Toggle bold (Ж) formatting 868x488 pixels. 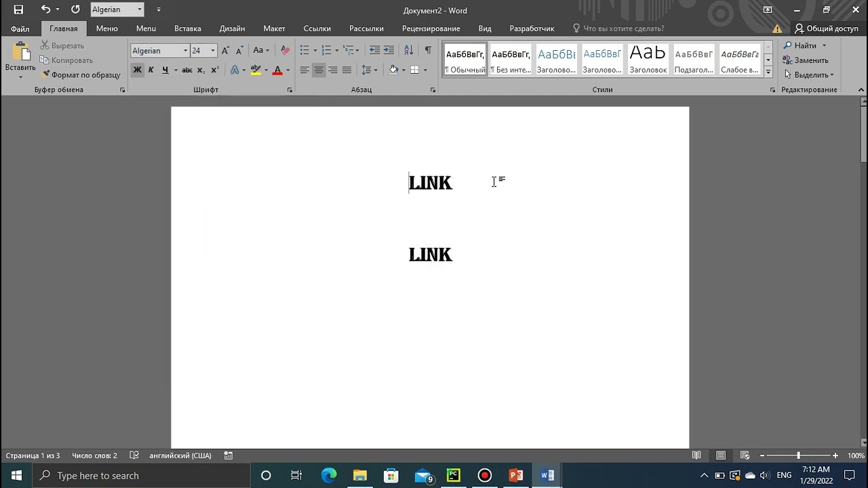pyautogui.click(x=137, y=70)
